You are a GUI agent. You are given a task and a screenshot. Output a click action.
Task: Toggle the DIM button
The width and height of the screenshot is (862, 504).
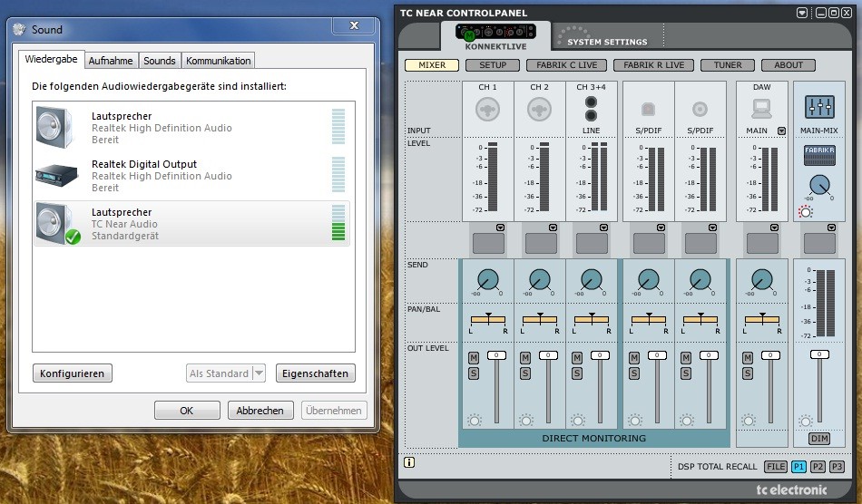click(x=819, y=438)
